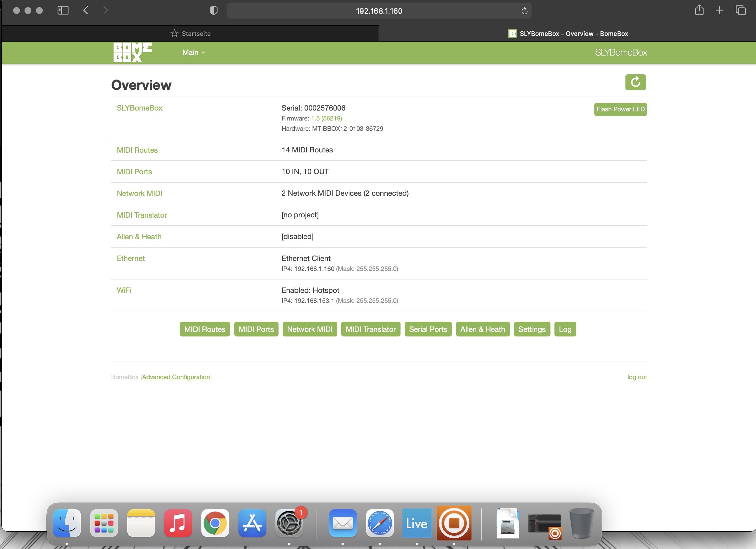Click '[disabled]' text
Image resolution: width=756 pixels, height=549 pixels.
(297, 236)
